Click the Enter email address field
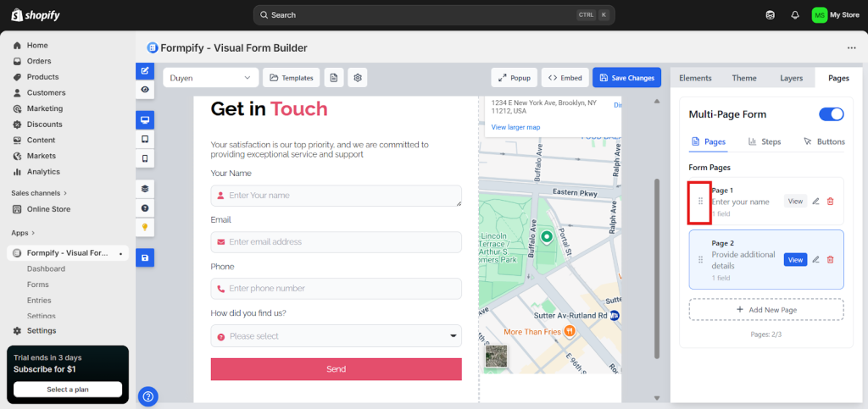 pyautogui.click(x=336, y=242)
